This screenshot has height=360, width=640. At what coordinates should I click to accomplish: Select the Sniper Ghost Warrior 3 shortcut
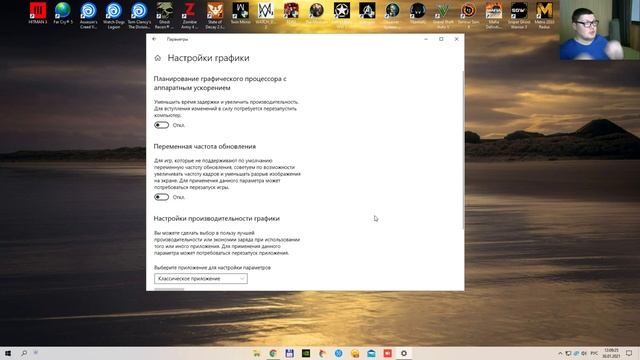pyautogui.click(x=519, y=16)
